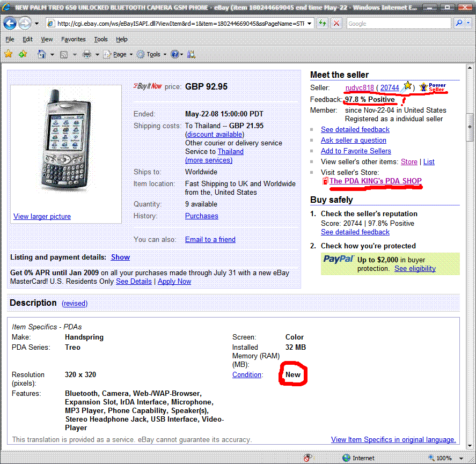This screenshot has width=476, height=464.
Task: Click the Add to Favorites icon
Action: 23,54
